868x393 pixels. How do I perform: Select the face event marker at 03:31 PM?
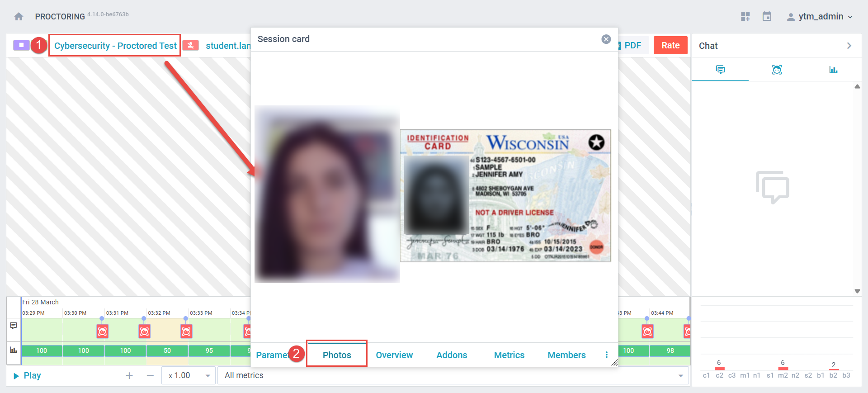(103, 331)
